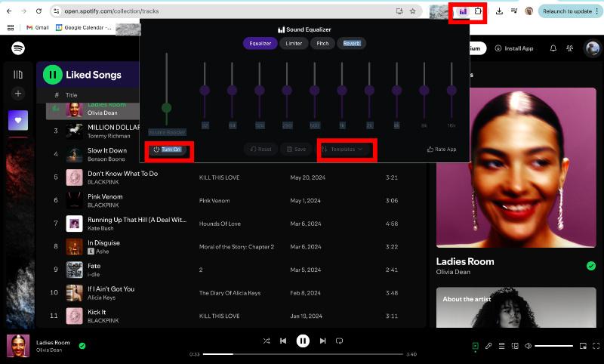Switch to the Pitch tab
The height and width of the screenshot is (364, 604).
click(x=322, y=43)
